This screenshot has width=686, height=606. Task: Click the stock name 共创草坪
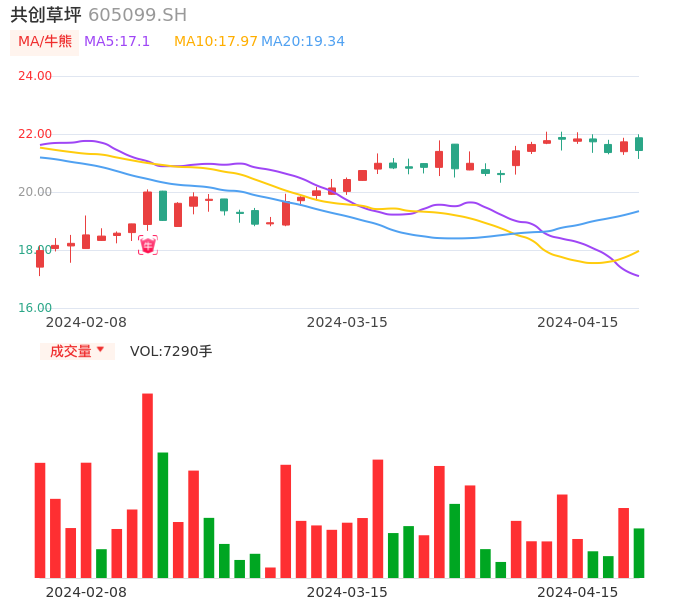click(x=46, y=15)
